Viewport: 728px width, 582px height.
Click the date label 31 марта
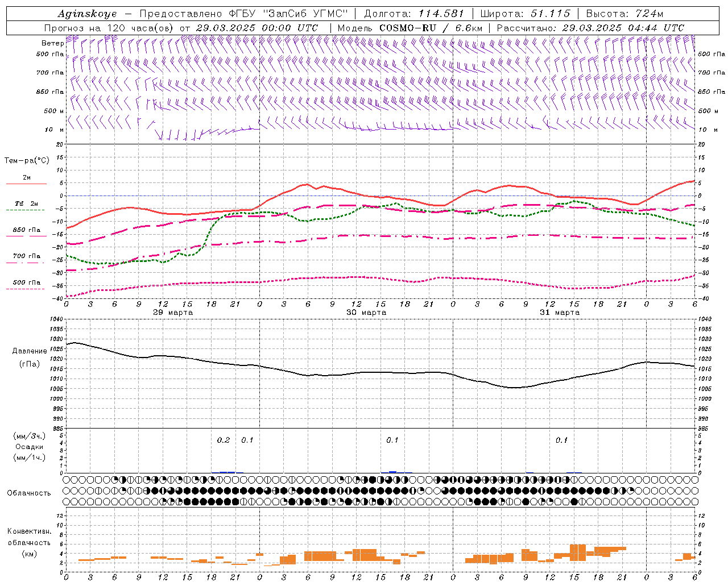(560, 313)
